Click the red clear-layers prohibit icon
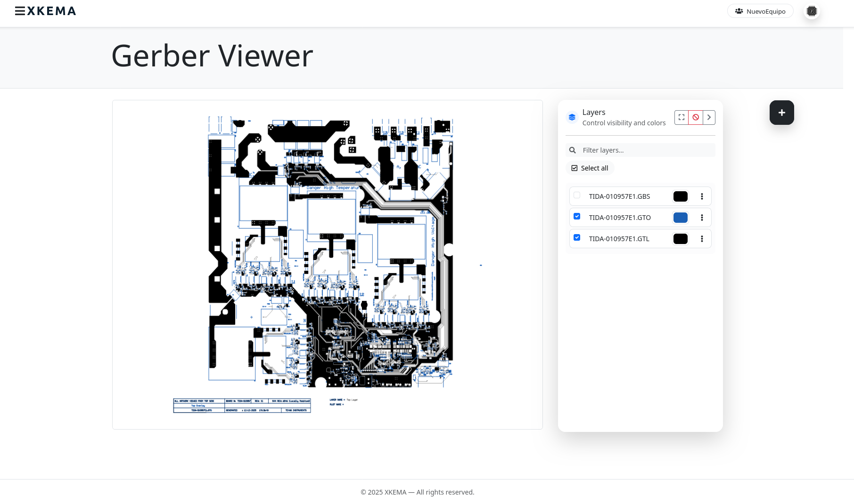Image resolution: width=854 pixels, height=504 pixels. (x=696, y=117)
